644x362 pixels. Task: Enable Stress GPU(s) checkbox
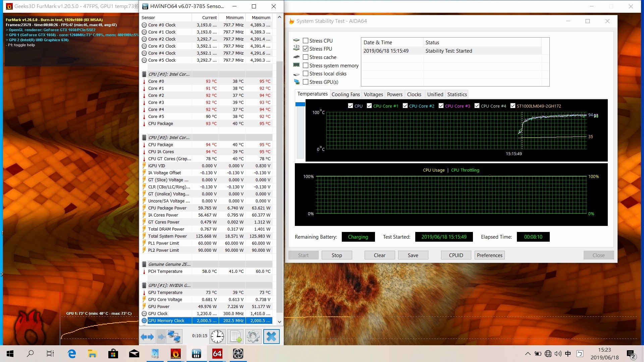tap(306, 82)
